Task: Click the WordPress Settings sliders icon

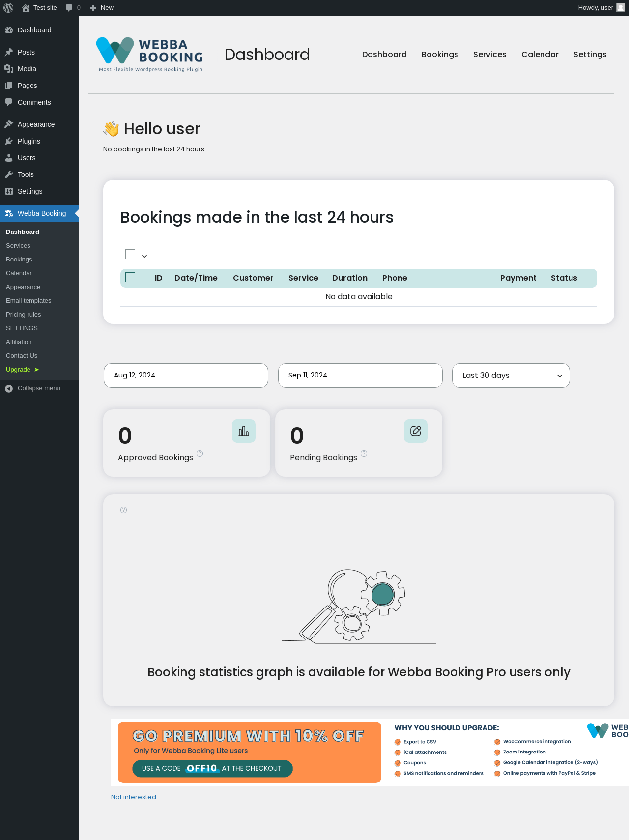Action: tap(9, 191)
